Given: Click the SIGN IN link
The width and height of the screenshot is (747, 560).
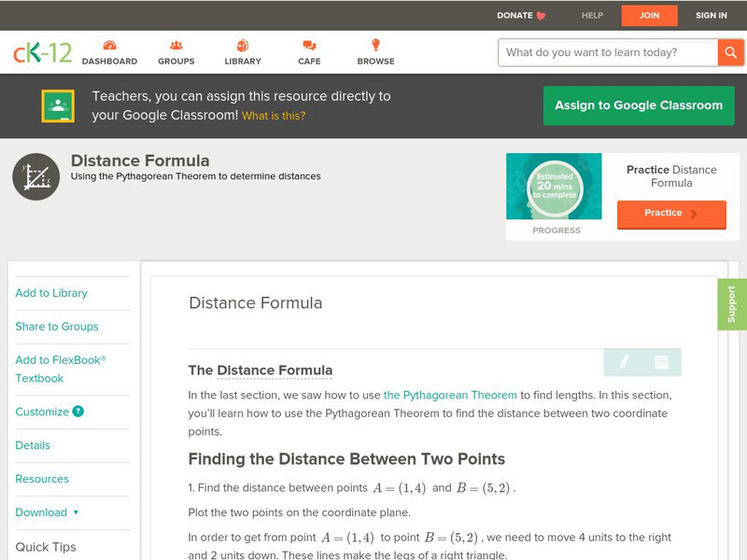Looking at the screenshot, I should (712, 16).
